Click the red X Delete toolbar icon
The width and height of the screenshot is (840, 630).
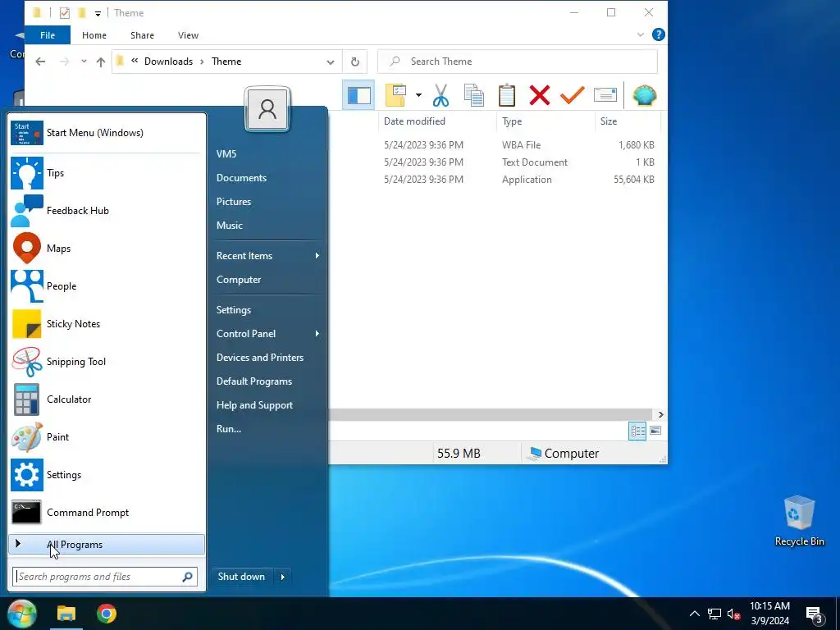(540, 95)
